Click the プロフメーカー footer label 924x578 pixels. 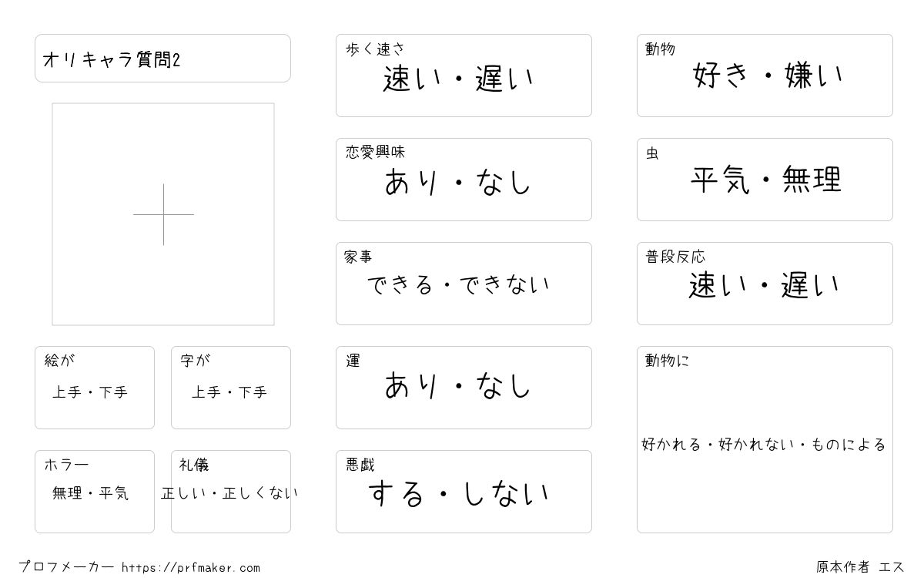point(66,567)
